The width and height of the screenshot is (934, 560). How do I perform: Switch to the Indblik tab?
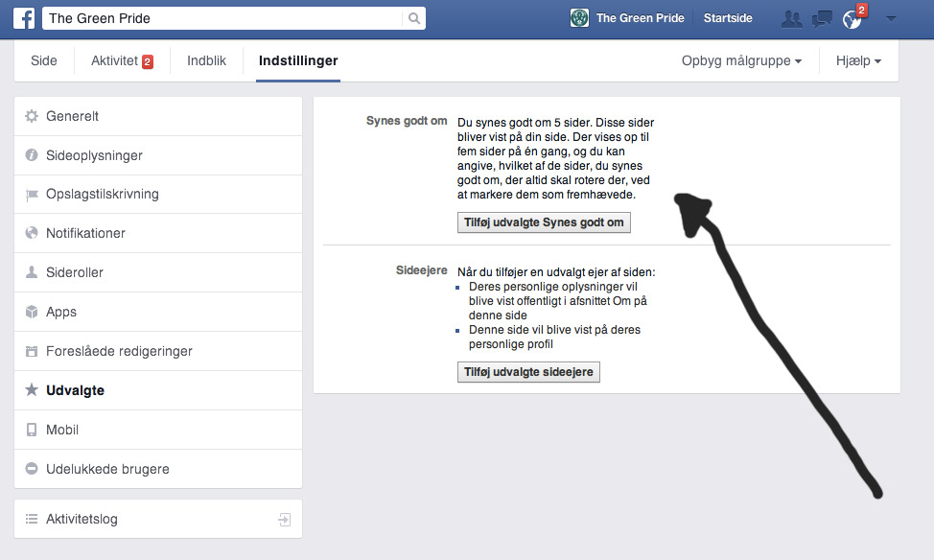pos(206,60)
